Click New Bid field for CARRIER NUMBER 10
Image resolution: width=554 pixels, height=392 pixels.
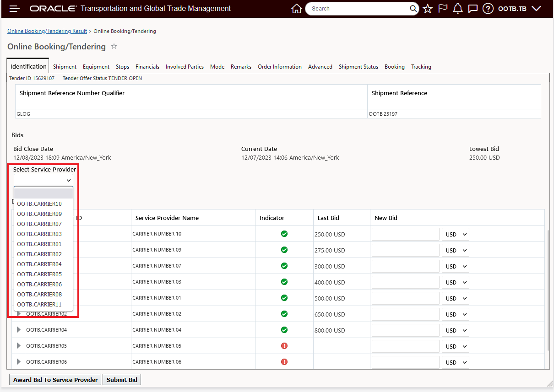point(406,234)
